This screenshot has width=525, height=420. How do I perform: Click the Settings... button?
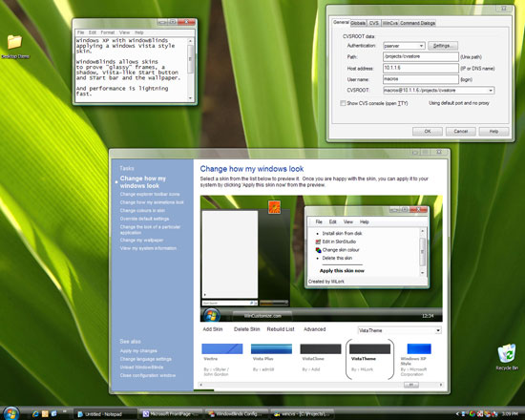pyautogui.click(x=443, y=46)
